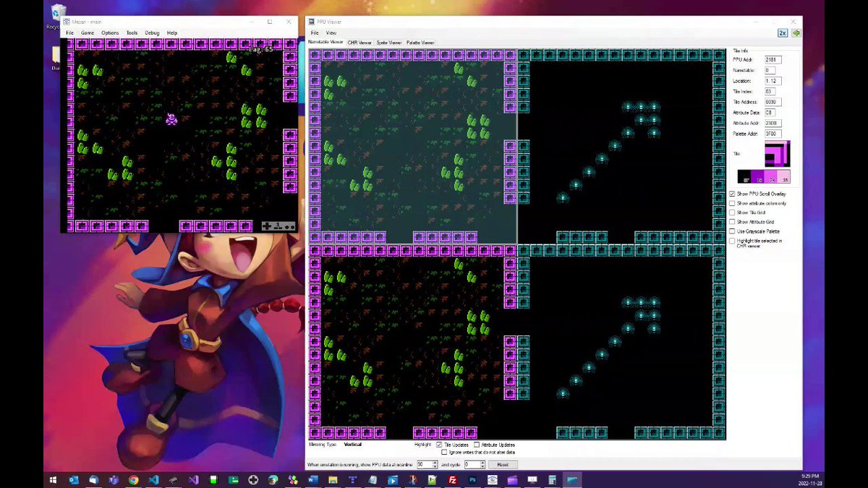Click the scanline number input field
The width and height of the screenshot is (868, 488).
click(425, 464)
